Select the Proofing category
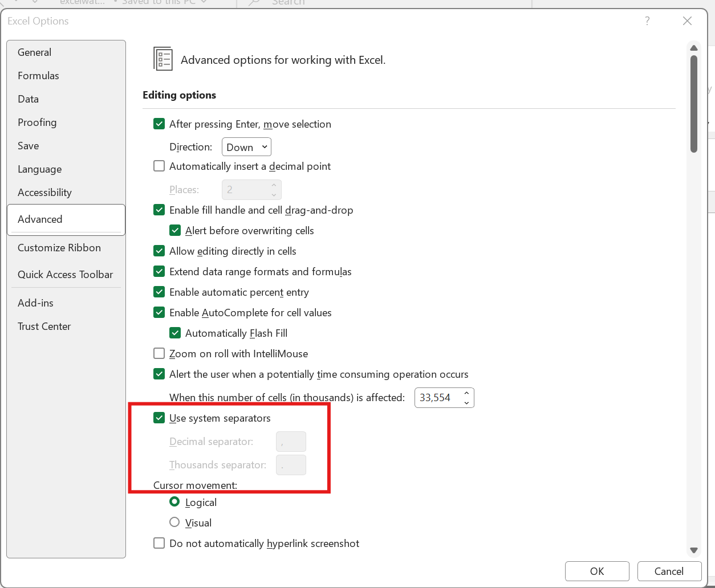Screen dimensions: 715x588 point(66,122)
